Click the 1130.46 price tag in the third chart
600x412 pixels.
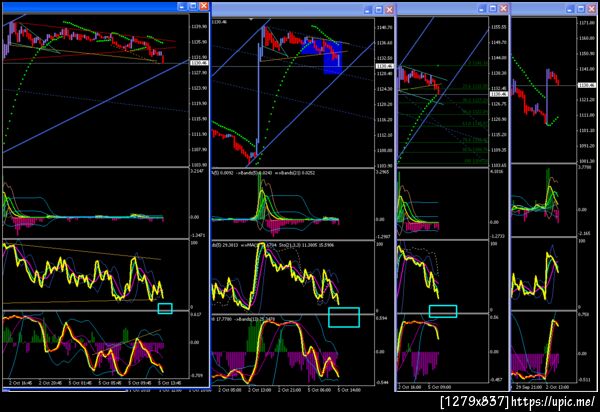point(499,94)
